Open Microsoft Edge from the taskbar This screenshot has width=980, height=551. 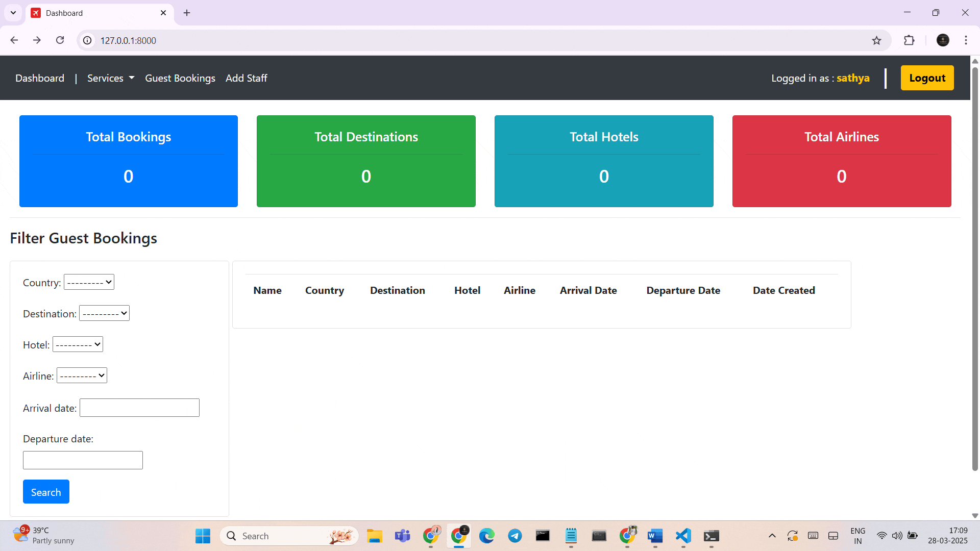[x=486, y=536]
